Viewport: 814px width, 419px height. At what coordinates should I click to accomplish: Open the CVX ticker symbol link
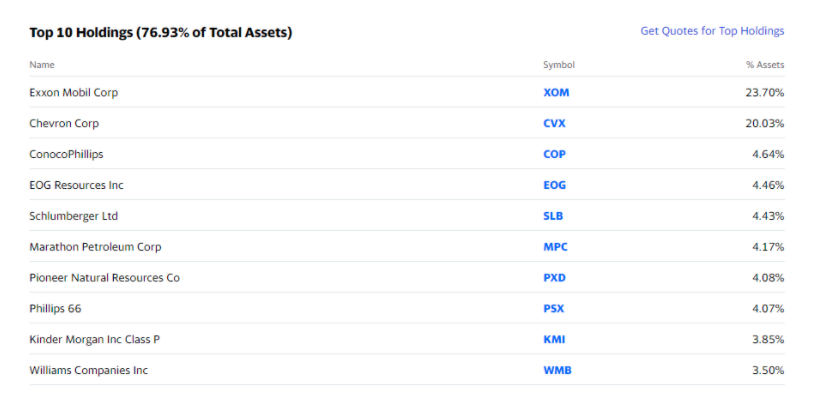554,124
